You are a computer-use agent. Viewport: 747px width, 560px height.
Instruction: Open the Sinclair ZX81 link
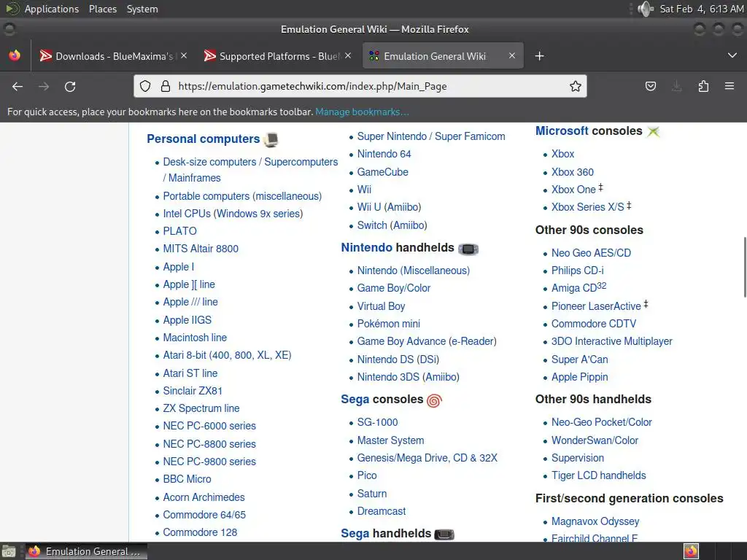click(193, 391)
